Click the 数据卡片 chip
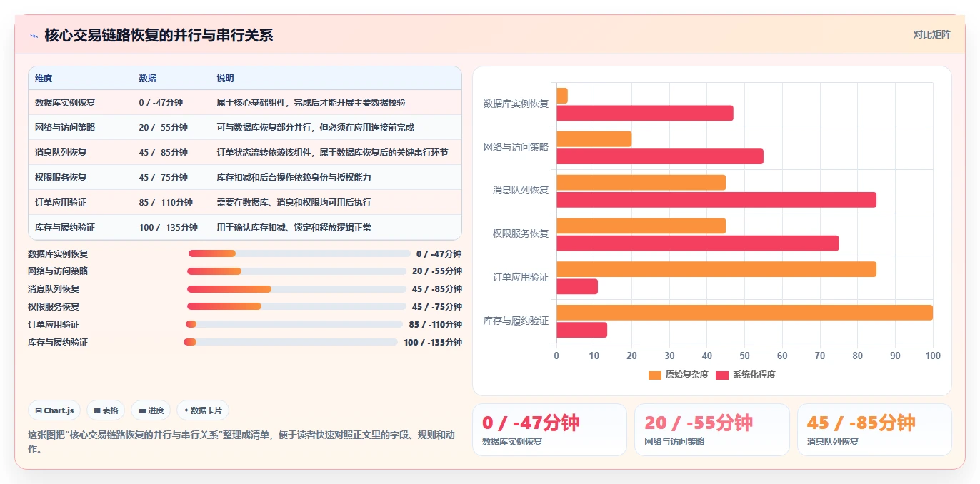 (203, 410)
